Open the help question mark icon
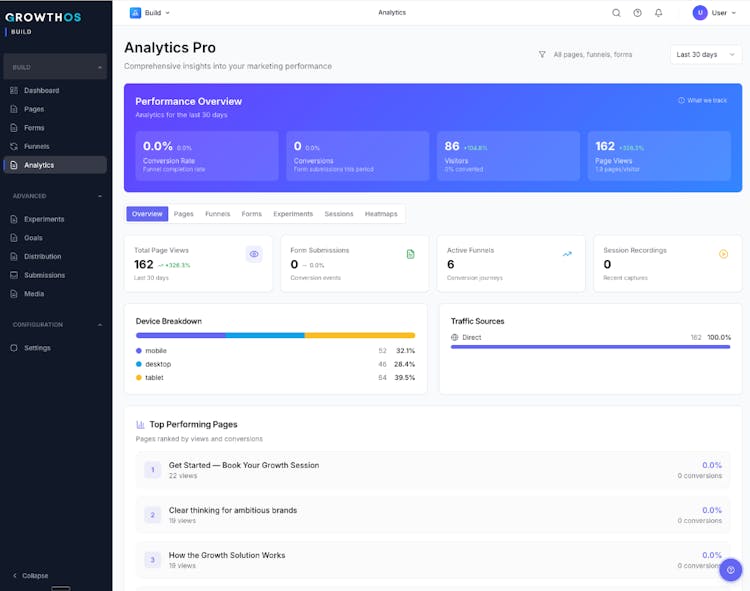 coord(637,13)
